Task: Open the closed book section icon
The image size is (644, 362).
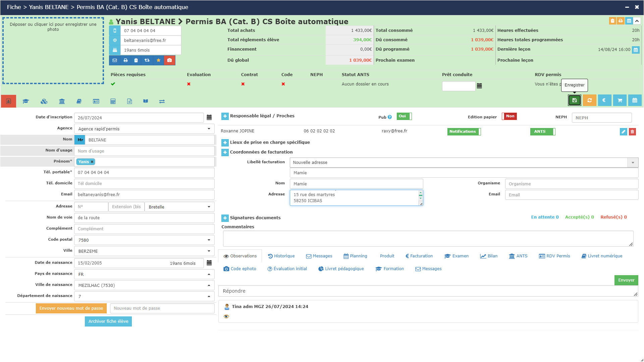Action: click(79, 101)
